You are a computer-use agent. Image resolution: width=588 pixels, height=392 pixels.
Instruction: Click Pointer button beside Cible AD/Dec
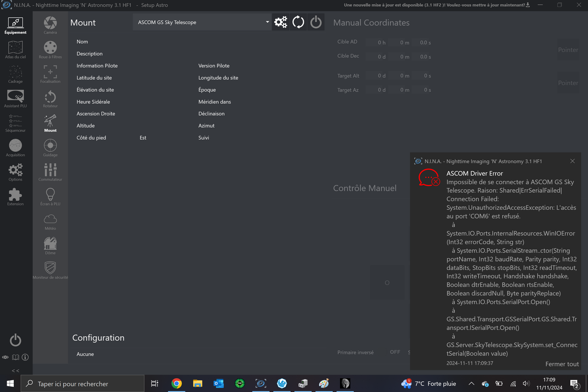pyautogui.click(x=568, y=50)
